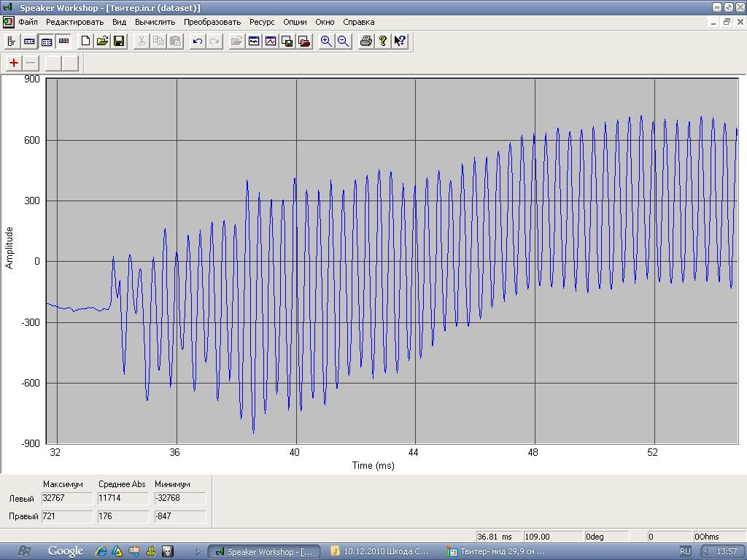Open the Файл menu

[28, 22]
